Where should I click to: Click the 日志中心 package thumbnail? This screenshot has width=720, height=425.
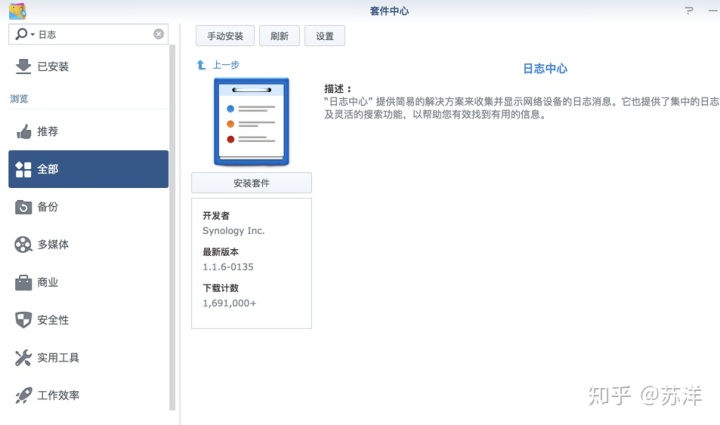251,122
